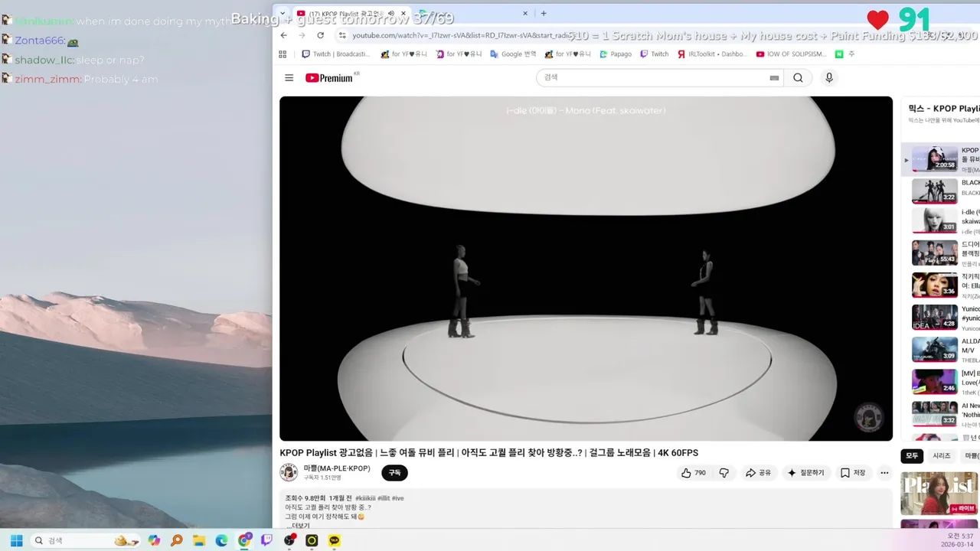Open the #kiiikiii hashtag link
The width and height of the screenshot is (980, 551).
[x=364, y=498]
